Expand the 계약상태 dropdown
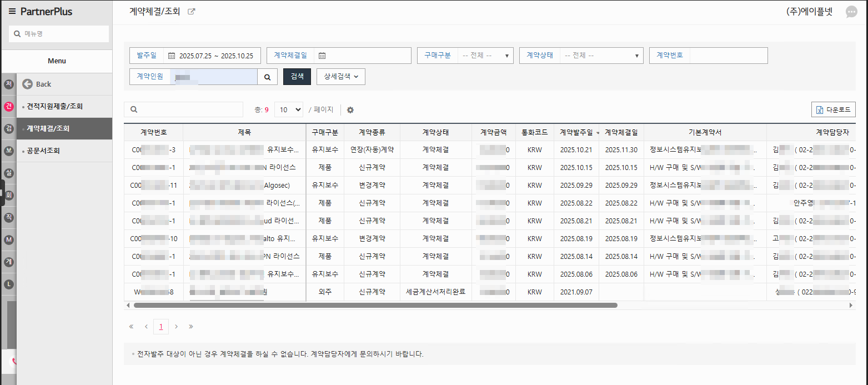 pyautogui.click(x=601, y=56)
